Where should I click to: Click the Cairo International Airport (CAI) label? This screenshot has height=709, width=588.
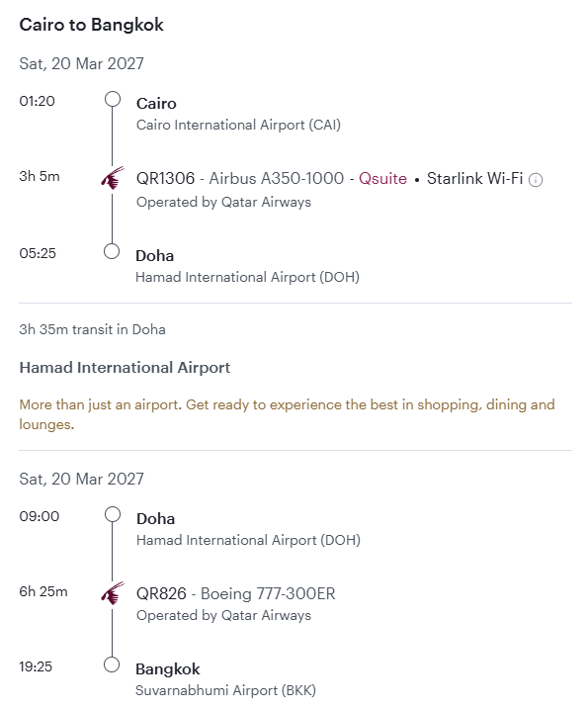pos(238,125)
